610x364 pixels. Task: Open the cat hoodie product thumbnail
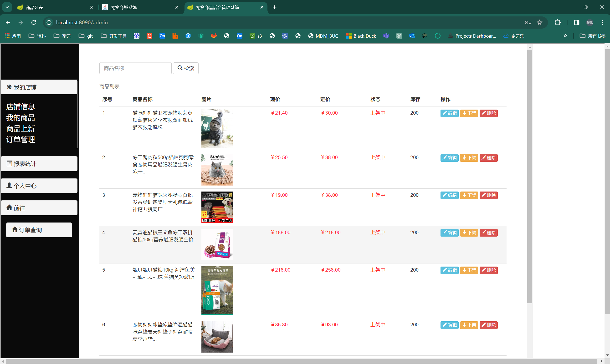[217, 129]
